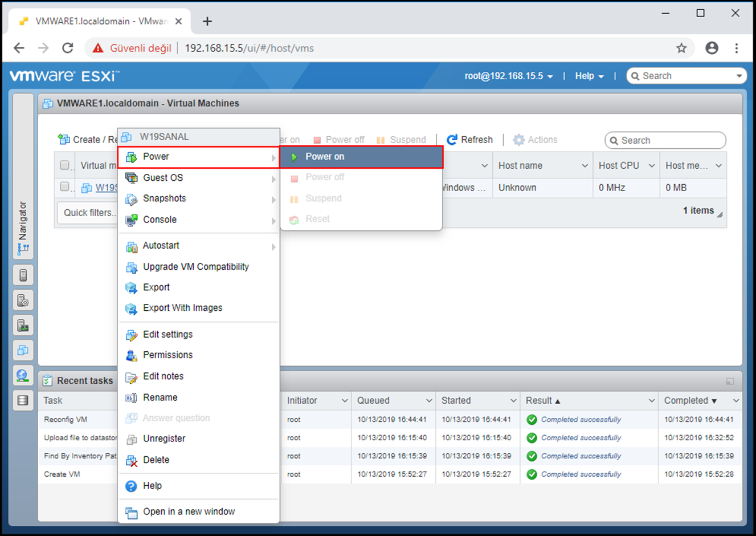756x536 pixels.
Task: Toggle the select-all VMs checkbox
Action: click(64, 165)
